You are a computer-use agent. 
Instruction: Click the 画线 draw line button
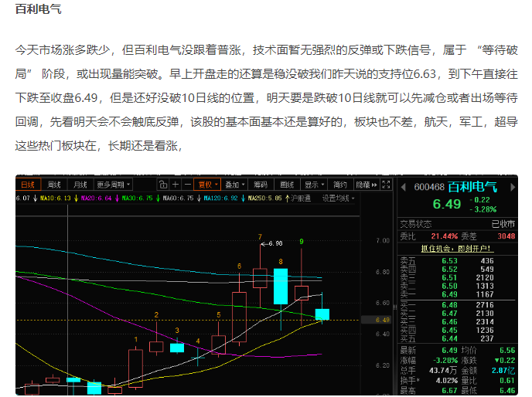coord(287,185)
